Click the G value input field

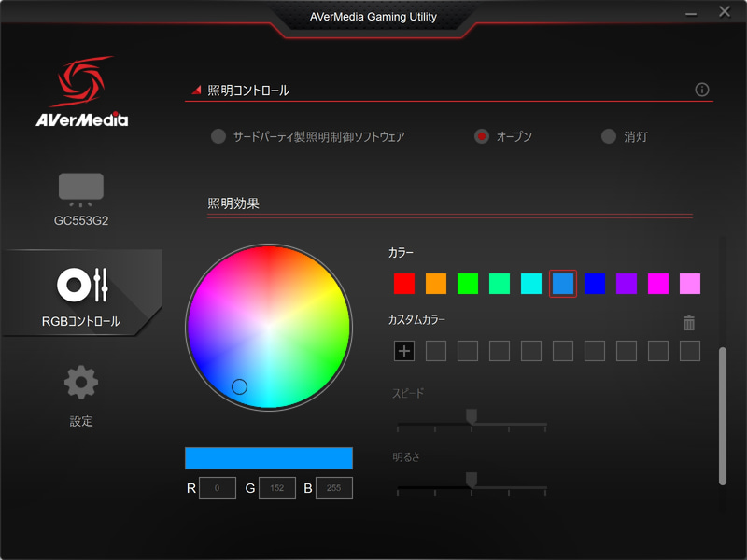(x=277, y=487)
